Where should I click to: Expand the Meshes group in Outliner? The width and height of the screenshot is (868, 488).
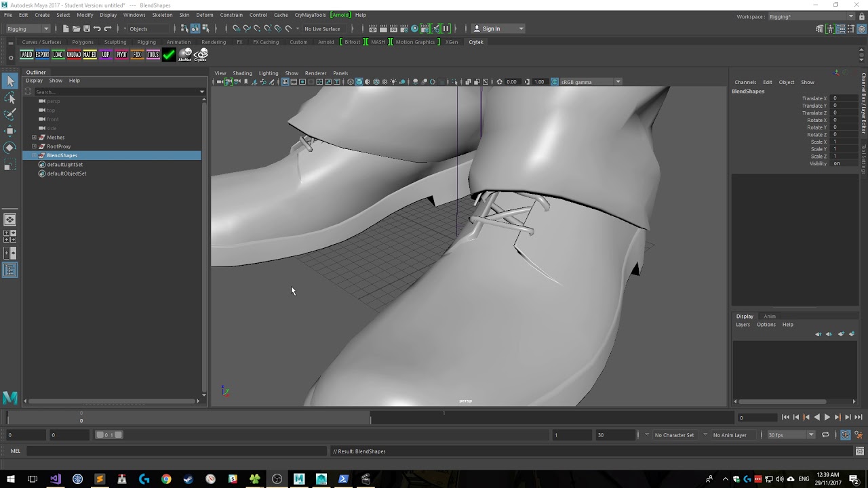(x=34, y=138)
